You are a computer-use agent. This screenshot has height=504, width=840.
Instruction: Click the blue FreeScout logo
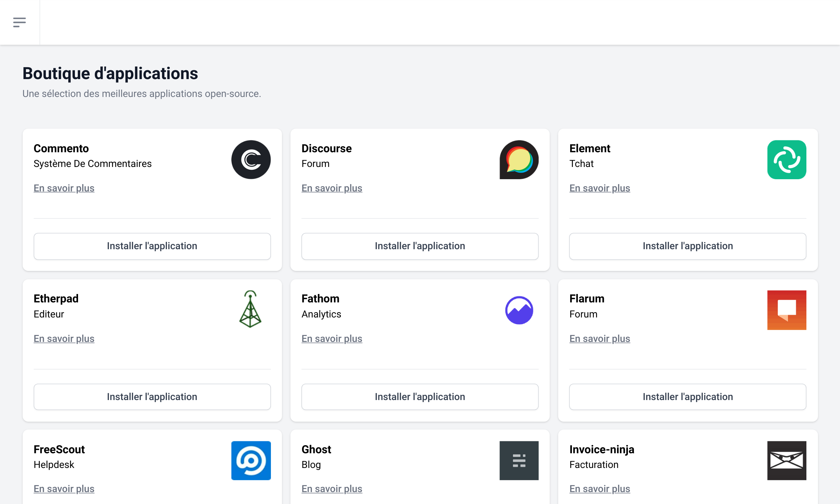click(251, 460)
